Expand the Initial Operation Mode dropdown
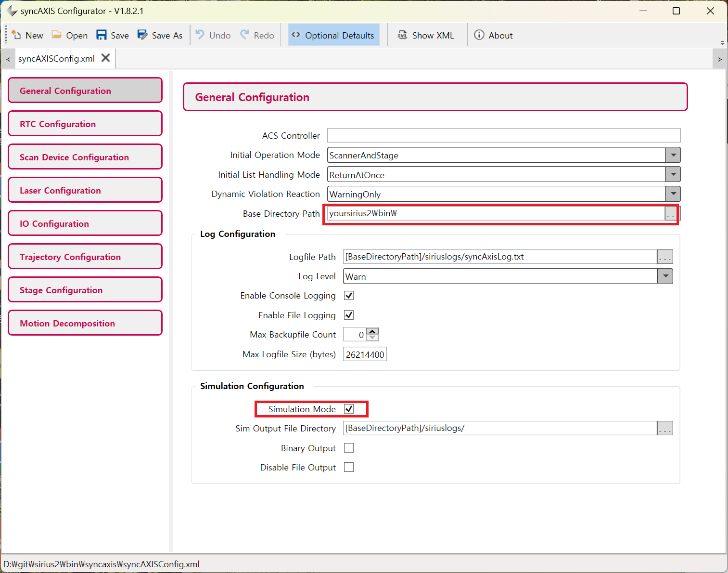Image resolution: width=728 pixels, height=573 pixels. [x=673, y=155]
